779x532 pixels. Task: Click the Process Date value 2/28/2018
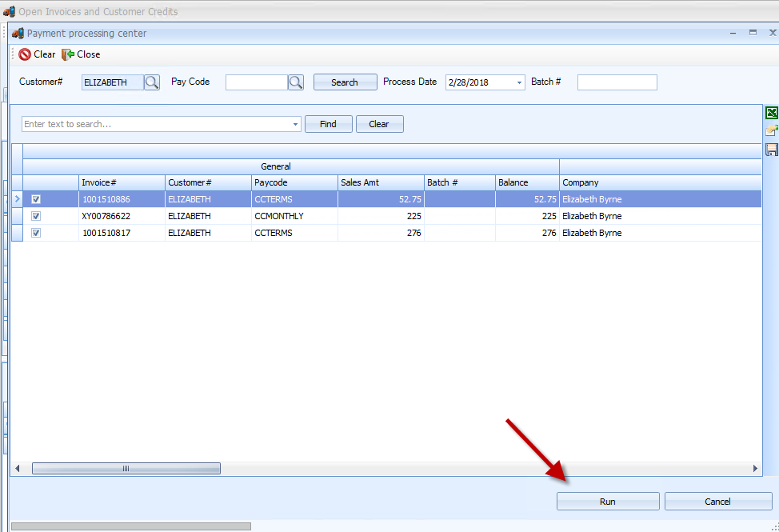click(x=469, y=82)
